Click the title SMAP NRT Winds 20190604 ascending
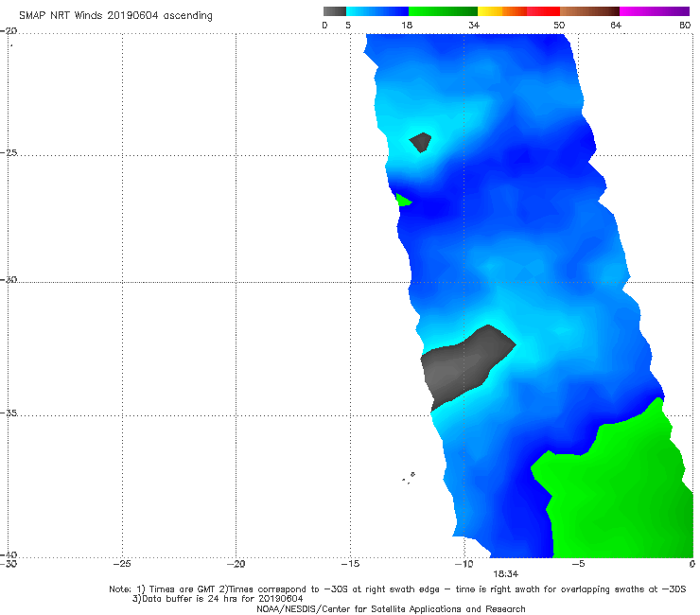This screenshot has height=615, width=700. 115,15
